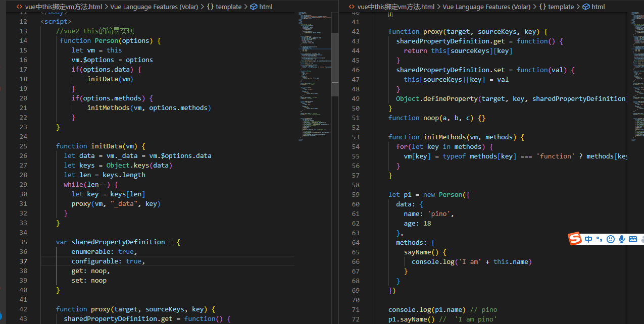
Task: Click line number 25 in left editor gutter
Action: (23, 146)
